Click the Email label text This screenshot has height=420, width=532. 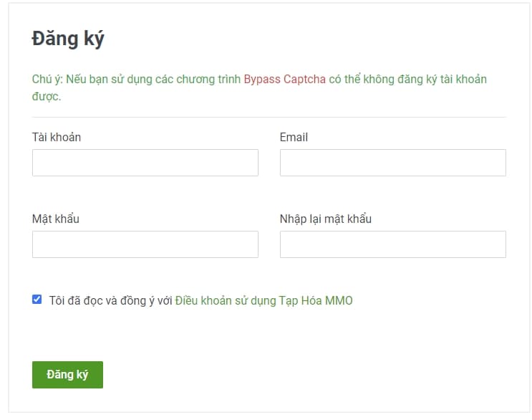pyautogui.click(x=294, y=137)
